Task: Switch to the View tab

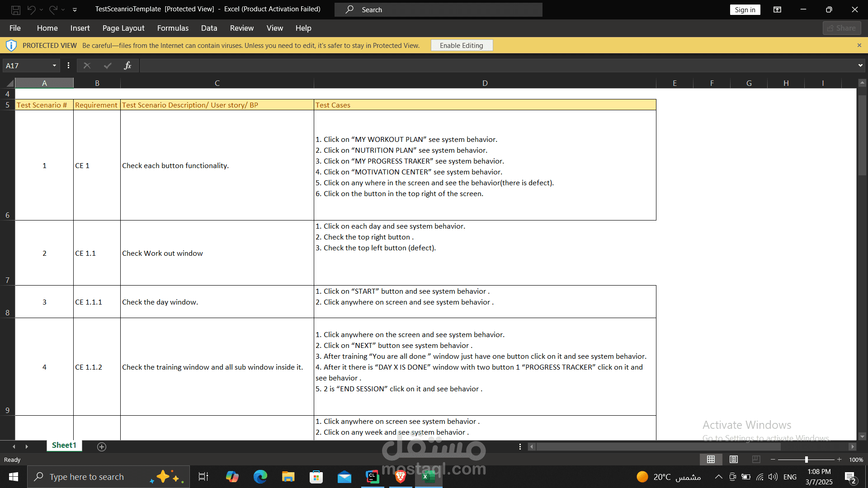Action: pos(275,28)
